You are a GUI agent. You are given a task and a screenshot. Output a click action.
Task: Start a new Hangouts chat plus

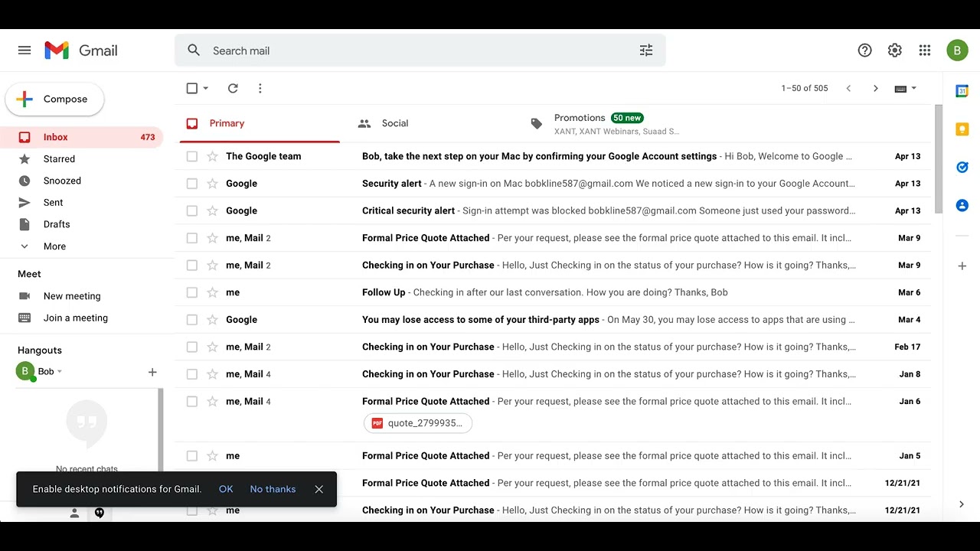point(152,372)
